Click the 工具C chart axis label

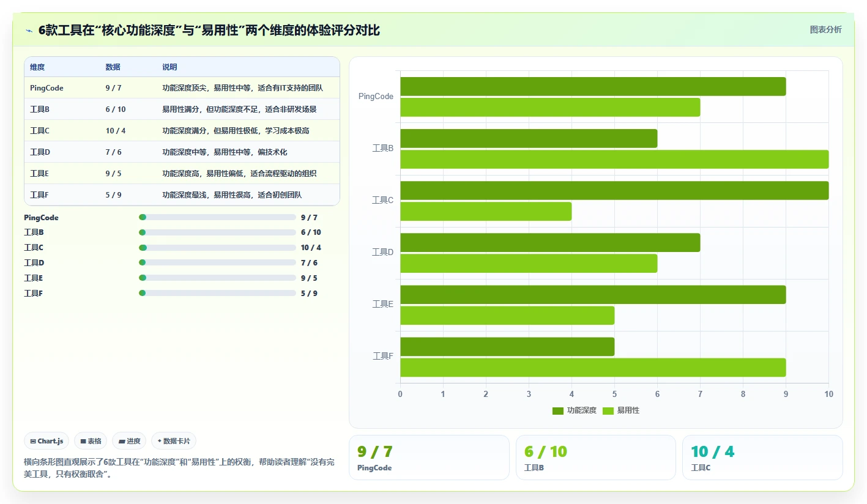(382, 200)
